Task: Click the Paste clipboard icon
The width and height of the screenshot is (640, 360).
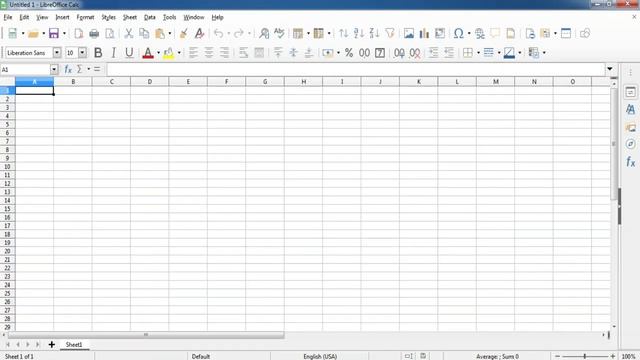Action: click(x=160, y=33)
